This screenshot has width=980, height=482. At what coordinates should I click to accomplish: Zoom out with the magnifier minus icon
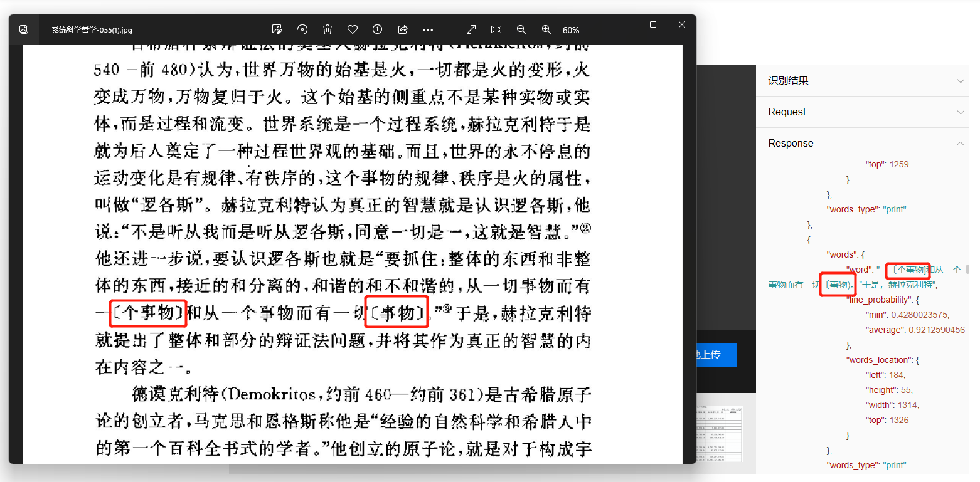coord(521,29)
